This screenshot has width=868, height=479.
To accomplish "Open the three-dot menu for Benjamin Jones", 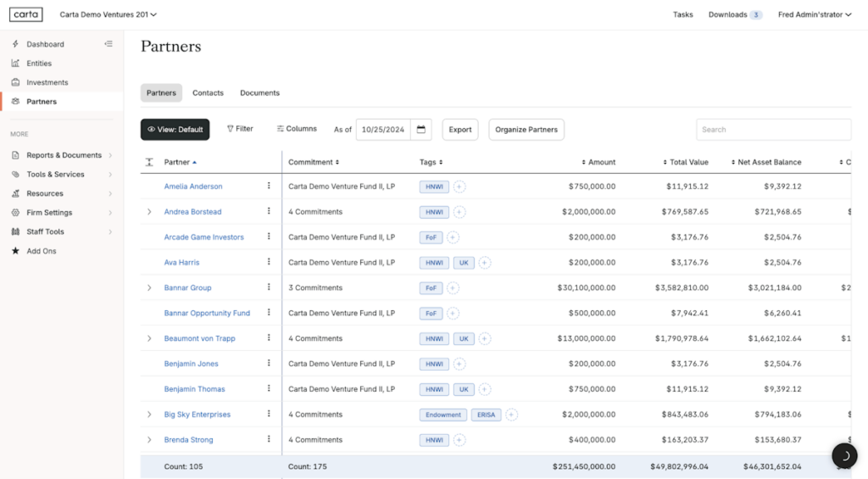I will (x=269, y=363).
